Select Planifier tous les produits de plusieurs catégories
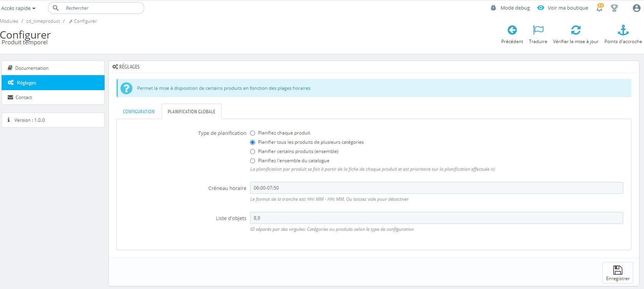The width and height of the screenshot is (644, 289). [x=253, y=143]
